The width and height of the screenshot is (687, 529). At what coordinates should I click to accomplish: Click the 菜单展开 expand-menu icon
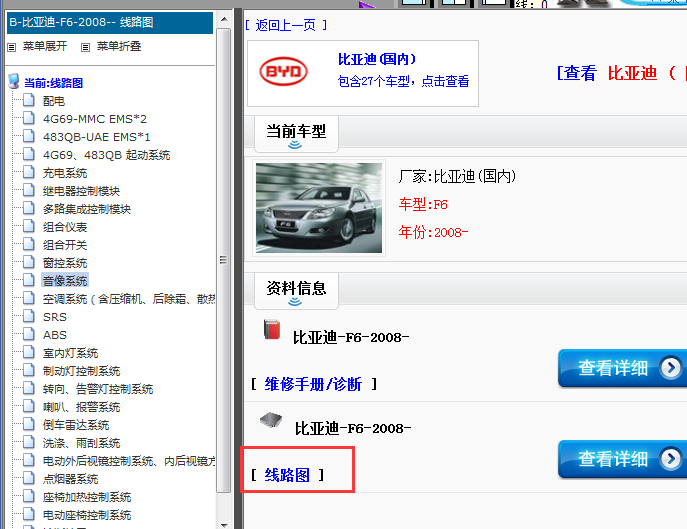(12, 47)
